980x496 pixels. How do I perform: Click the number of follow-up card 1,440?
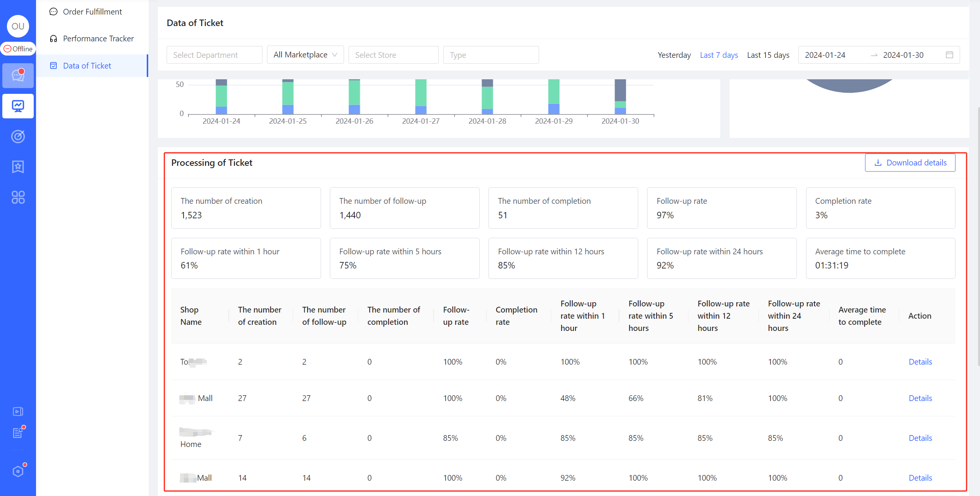405,208
